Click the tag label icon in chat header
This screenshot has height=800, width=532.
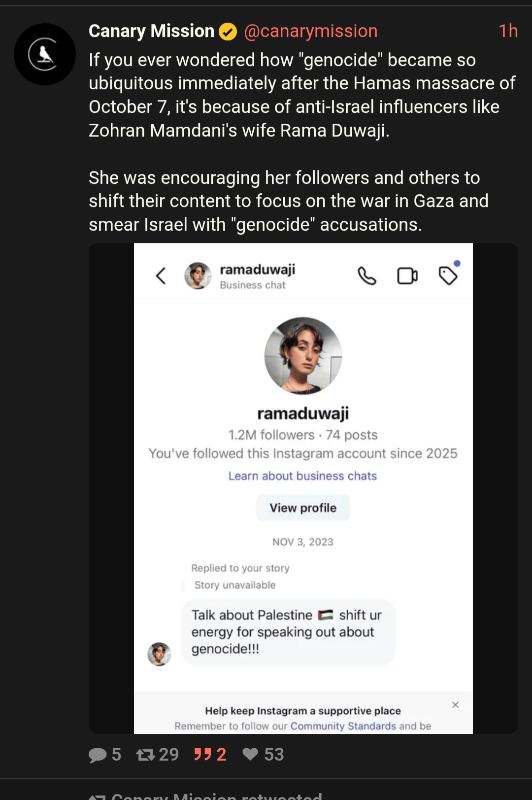(x=448, y=275)
